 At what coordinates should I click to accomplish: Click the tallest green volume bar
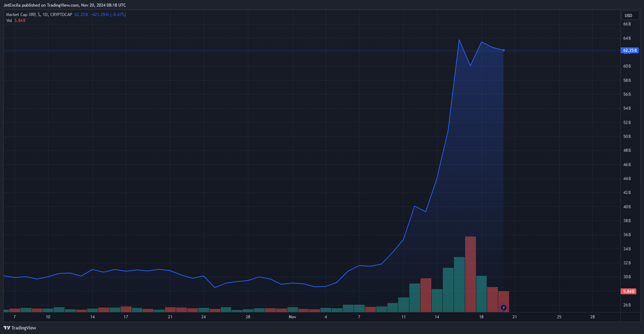[459, 284]
